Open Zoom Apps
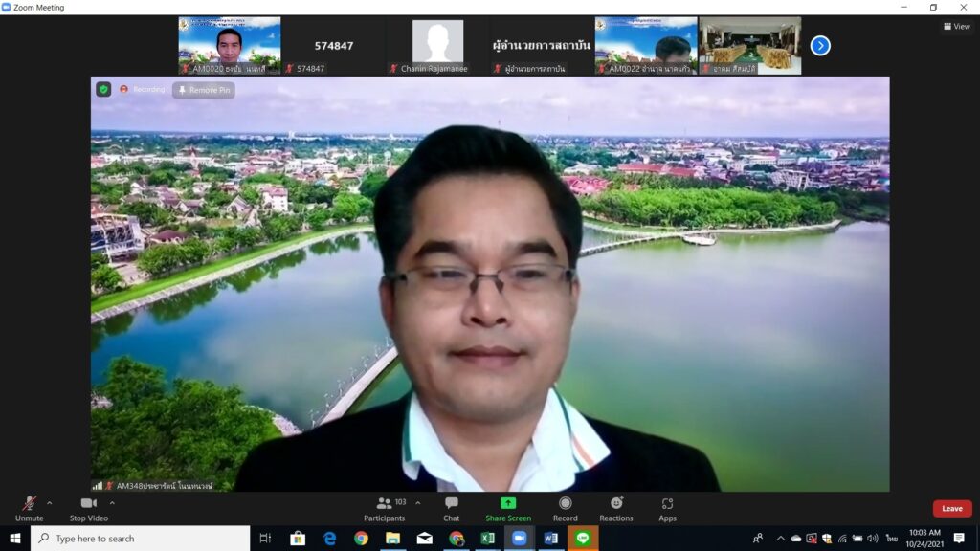Viewport: 980px width, 551px height. (x=667, y=509)
